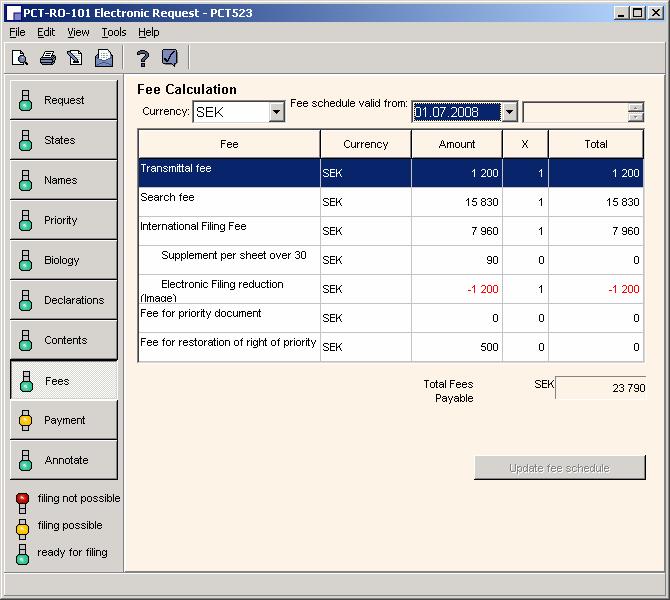The image size is (670, 600).
Task: Print the request using the printer icon
Action: pos(47,58)
